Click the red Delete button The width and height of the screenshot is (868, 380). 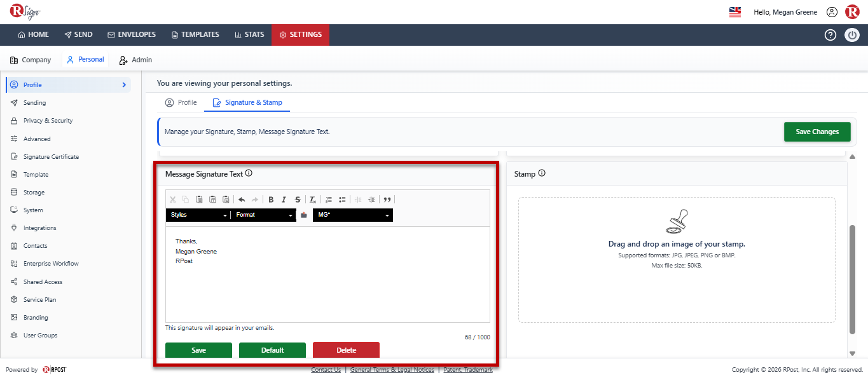(x=346, y=350)
